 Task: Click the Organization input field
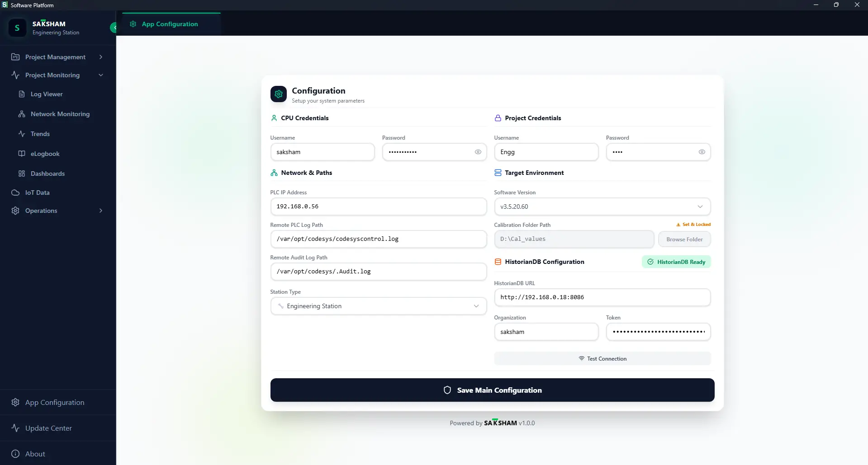(546, 332)
